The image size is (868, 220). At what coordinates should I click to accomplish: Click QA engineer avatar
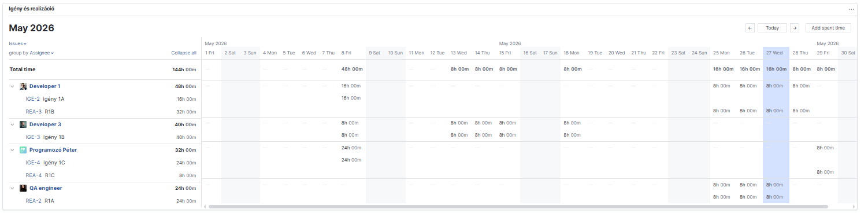point(23,188)
